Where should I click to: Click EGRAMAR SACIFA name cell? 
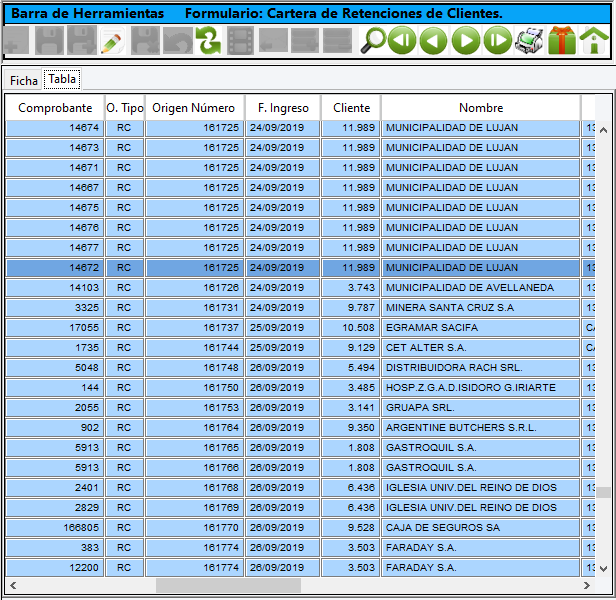[x=480, y=328]
